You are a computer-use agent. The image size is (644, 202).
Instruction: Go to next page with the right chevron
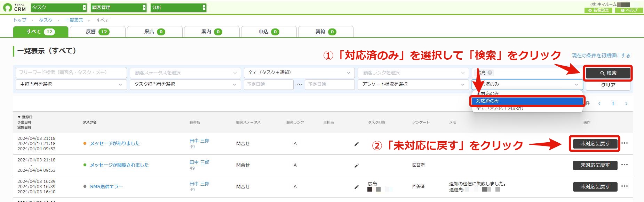point(626,103)
